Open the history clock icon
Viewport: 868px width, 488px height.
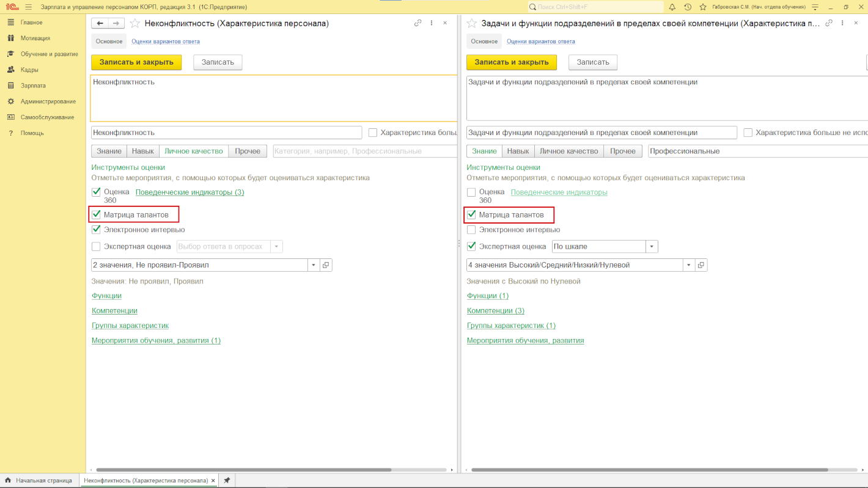pyautogui.click(x=688, y=7)
